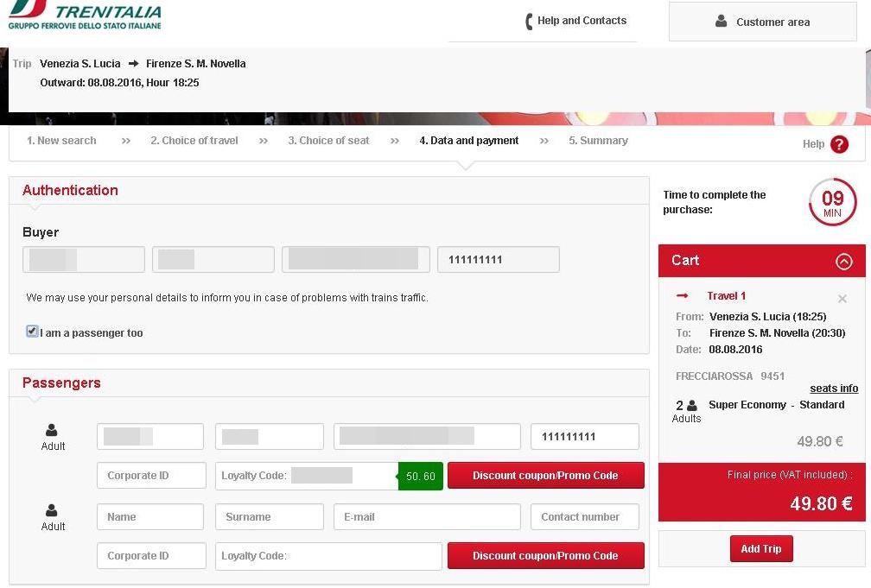Focus first passenger's surname field
The width and height of the screenshot is (871, 588).
tap(270, 436)
